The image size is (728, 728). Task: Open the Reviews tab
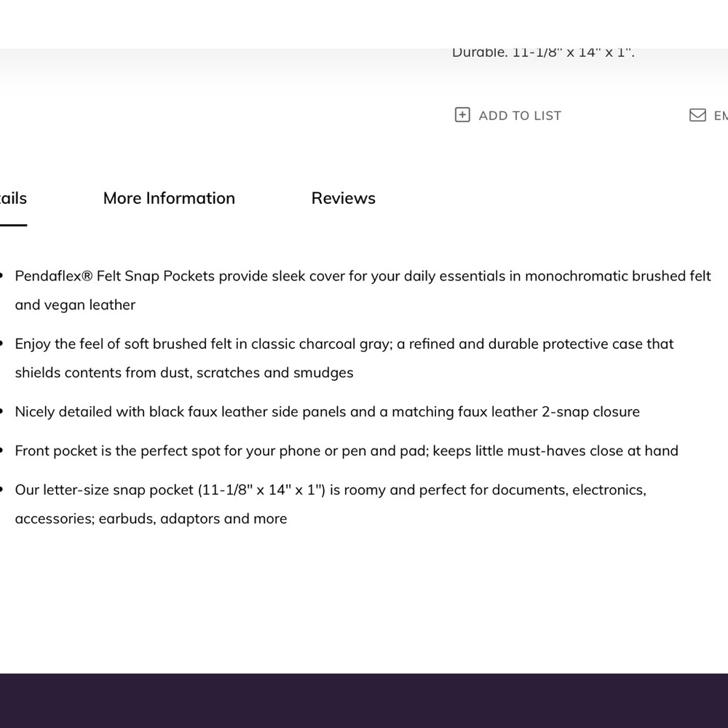click(343, 198)
